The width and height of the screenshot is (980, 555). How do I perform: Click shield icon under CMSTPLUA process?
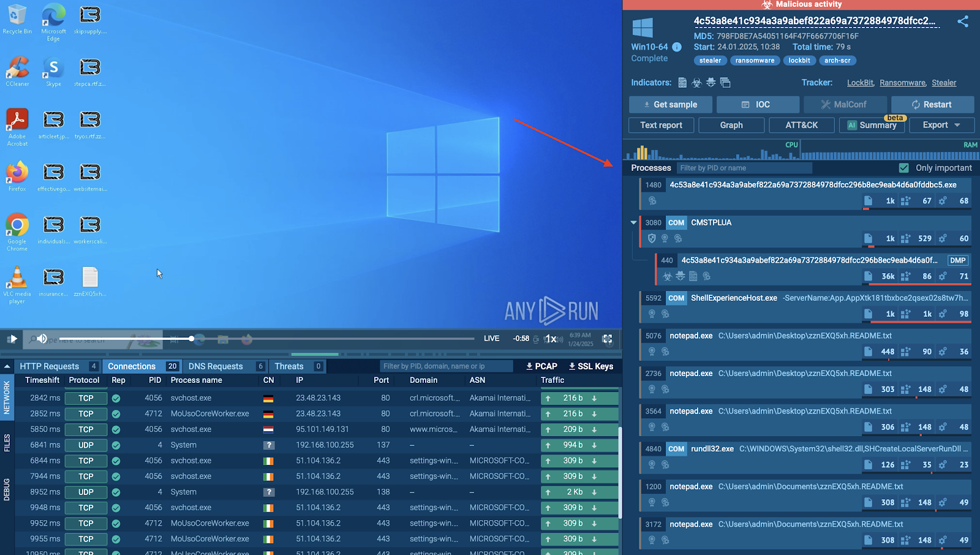coord(652,238)
